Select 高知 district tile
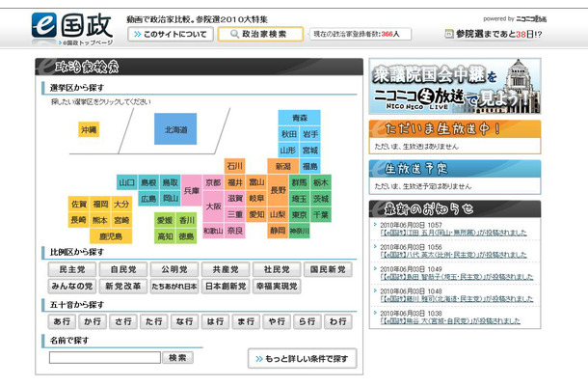588x386 pixels. [x=165, y=236]
